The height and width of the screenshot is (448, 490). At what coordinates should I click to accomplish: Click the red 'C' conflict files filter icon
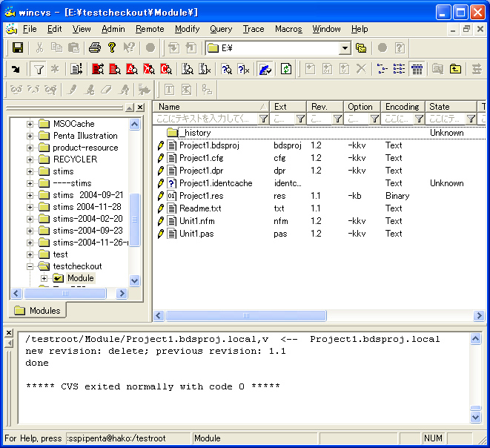pyautogui.click(x=166, y=69)
